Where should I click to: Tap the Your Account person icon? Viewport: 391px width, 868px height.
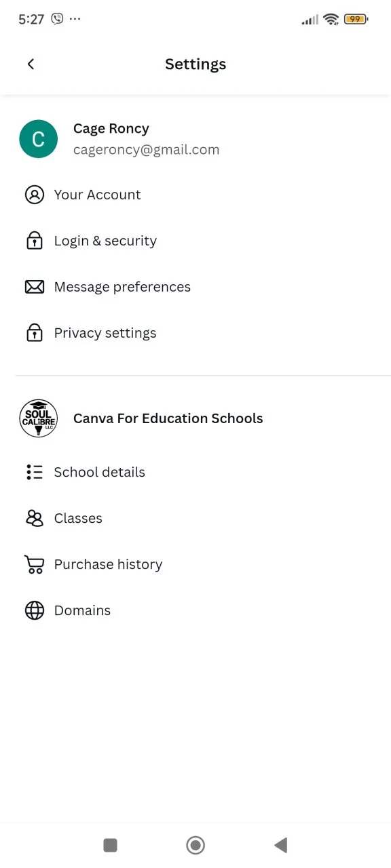click(35, 195)
